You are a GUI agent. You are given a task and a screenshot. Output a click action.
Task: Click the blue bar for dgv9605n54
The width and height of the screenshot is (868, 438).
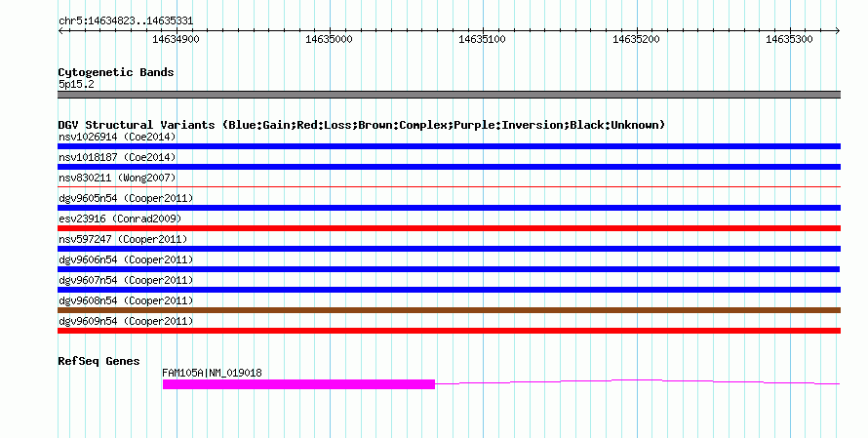coord(449,208)
